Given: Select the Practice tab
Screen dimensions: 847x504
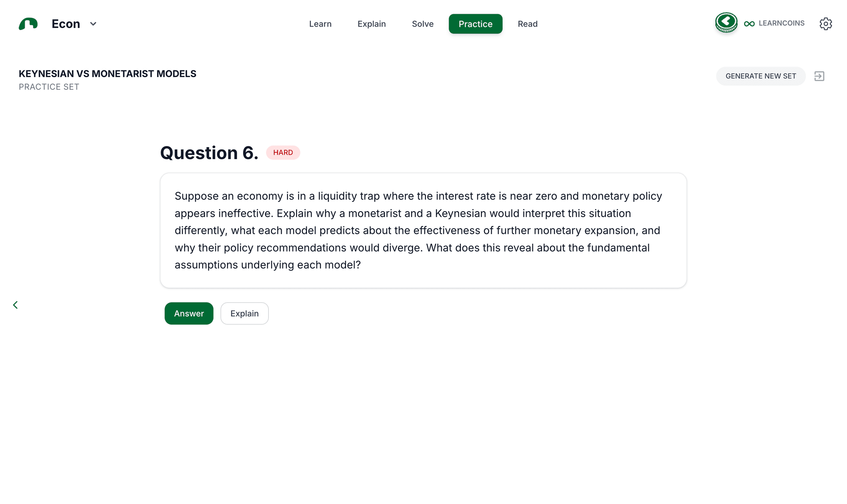Looking at the screenshot, I should click(475, 24).
